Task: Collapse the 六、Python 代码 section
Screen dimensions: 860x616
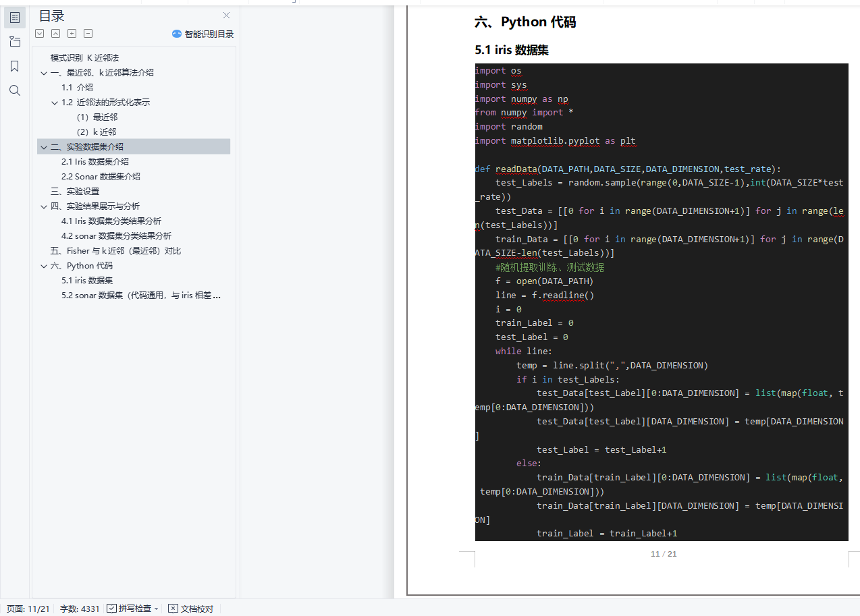Action: (44, 266)
